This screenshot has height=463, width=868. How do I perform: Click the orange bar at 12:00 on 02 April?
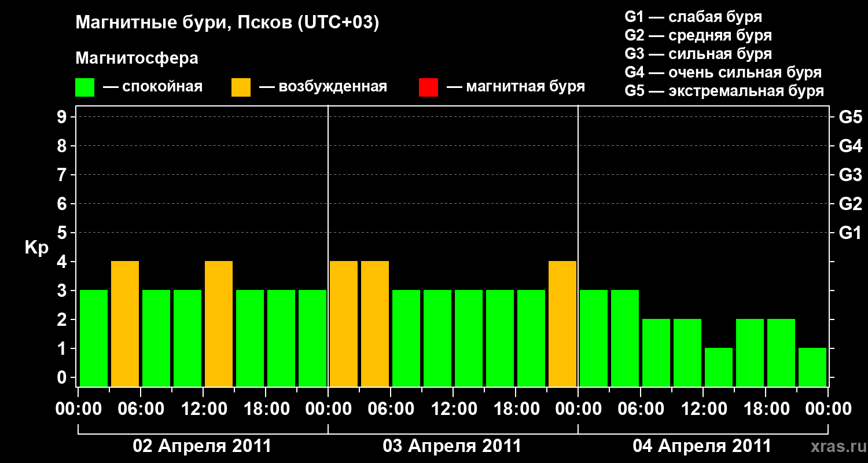coord(219,324)
